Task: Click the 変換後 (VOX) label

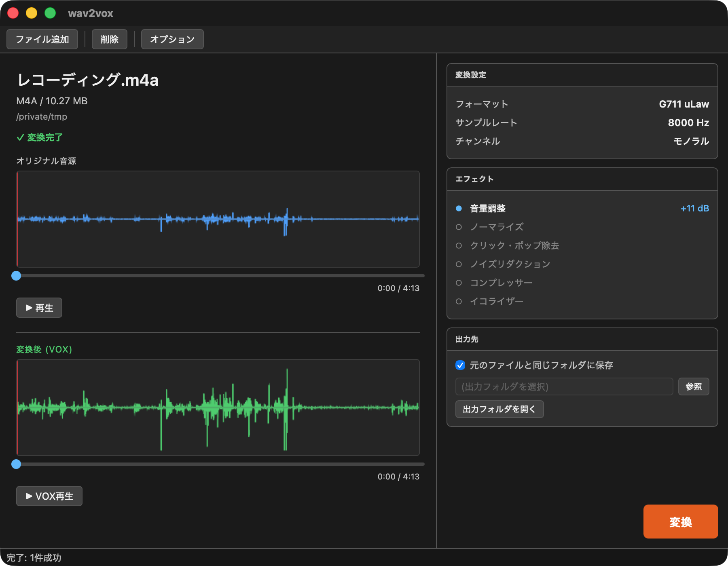Action: [x=44, y=349]
